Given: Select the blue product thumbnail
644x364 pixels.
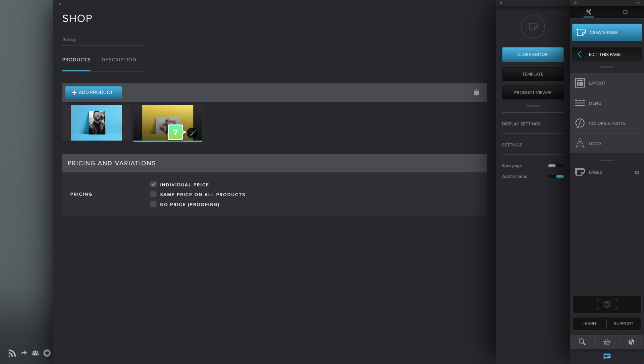Looking at the screenshot, I should (x=96, y=122).
